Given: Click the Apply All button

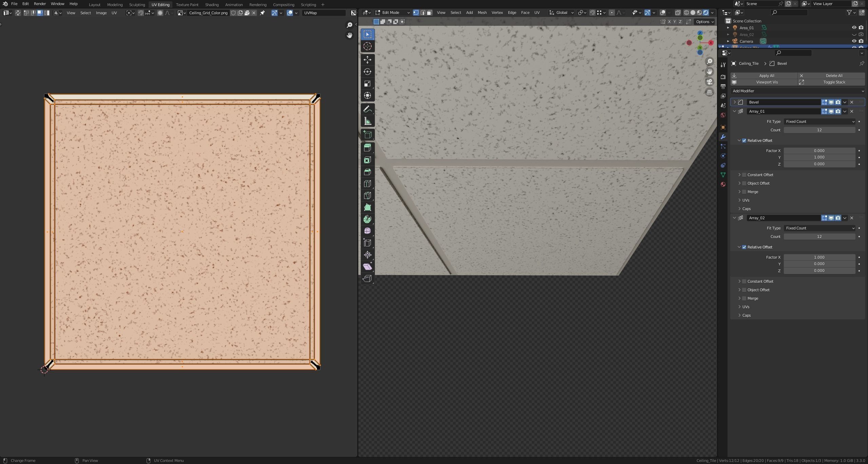Looking at the screenshot, I should tap(764, 76).
